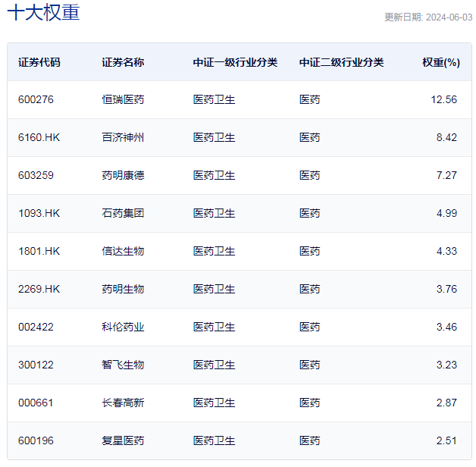Select security code 2269.HK
This screenshot has width=476, height=467.
39,290
